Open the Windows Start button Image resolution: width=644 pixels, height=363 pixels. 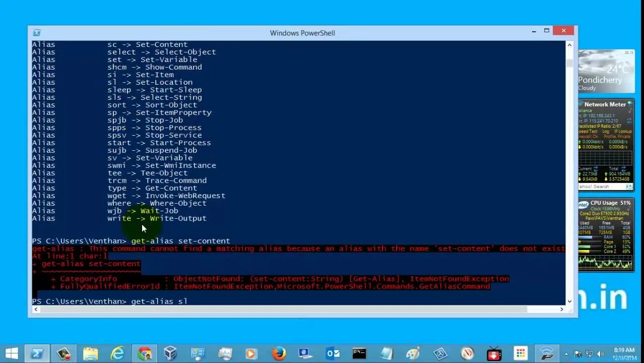tap(11, 353)
